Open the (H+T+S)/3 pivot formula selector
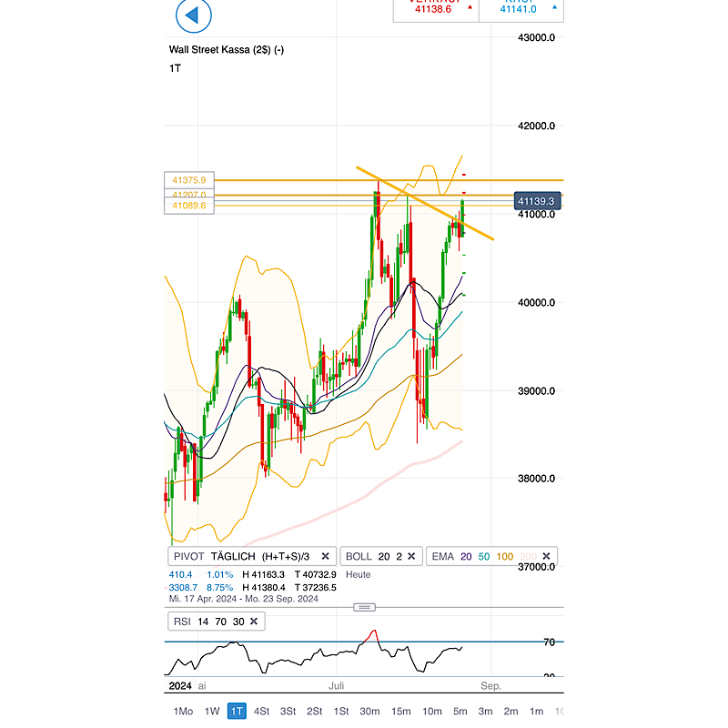Image resolution: width=728 pixels, height=728 pixels. (284, 556)
